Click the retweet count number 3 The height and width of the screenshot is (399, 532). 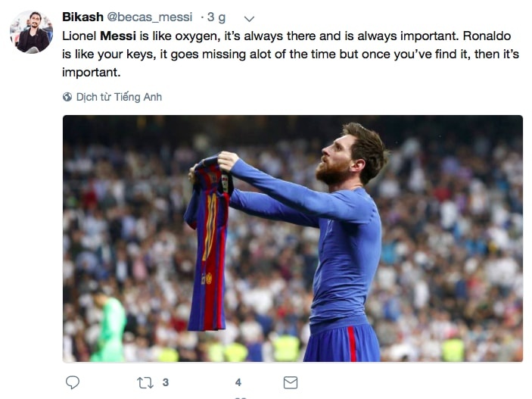(165, 382)
